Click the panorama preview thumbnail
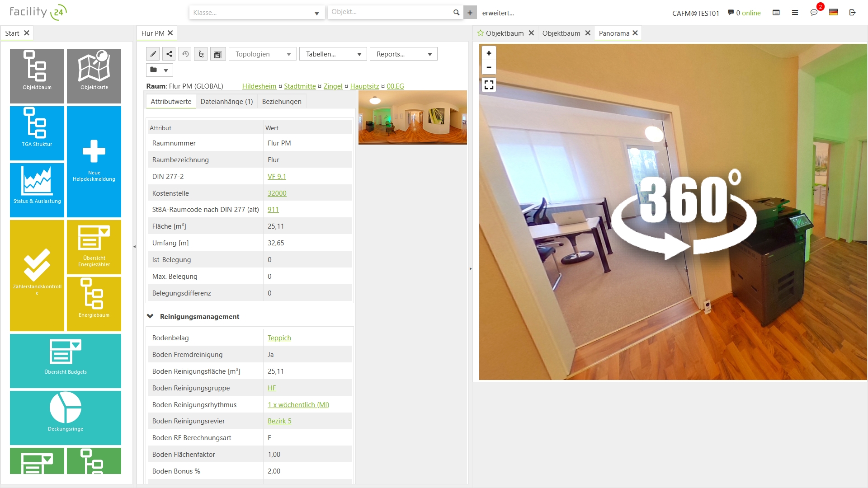868x488 pixels. point(412,118)
